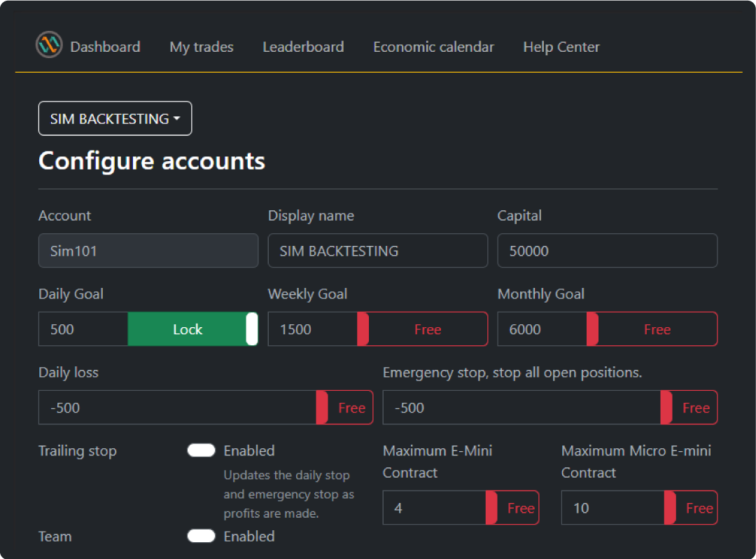Edit the Daily loss value -500

(x=177, y=408)
